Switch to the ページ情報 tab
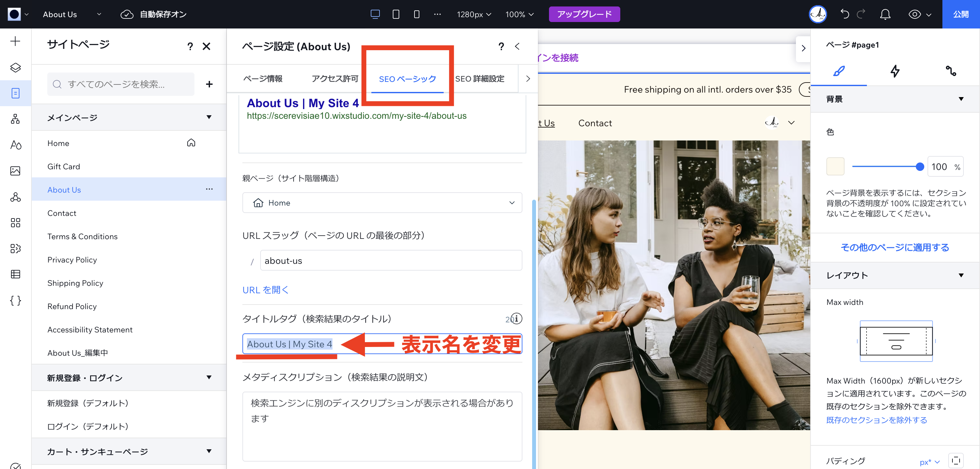 point(262,79)
